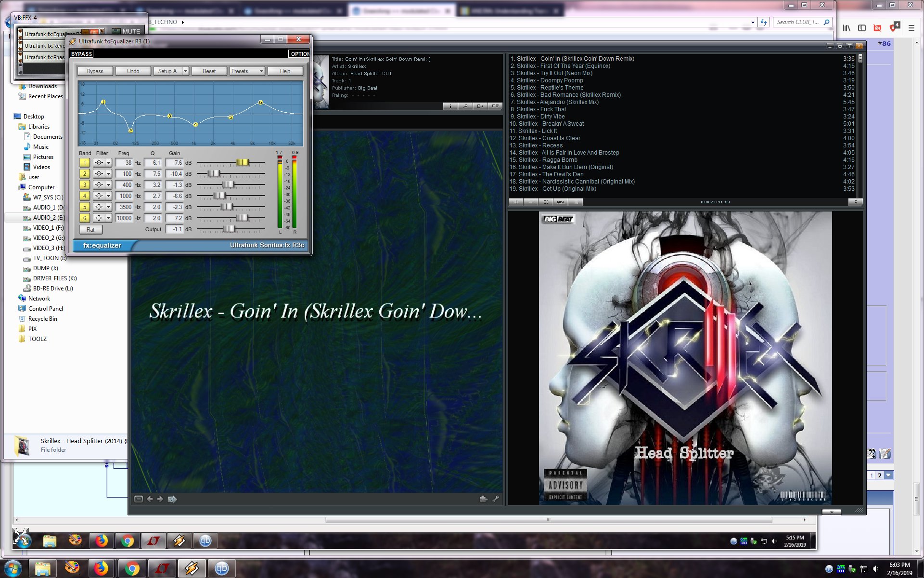Open filter type dropdown for band 1

(109, 163)
